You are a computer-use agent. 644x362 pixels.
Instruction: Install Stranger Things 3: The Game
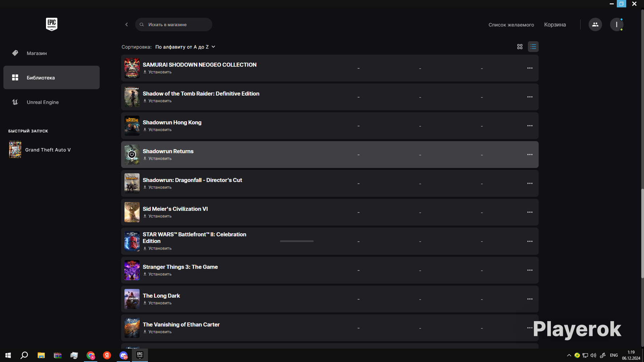[158, 274]
